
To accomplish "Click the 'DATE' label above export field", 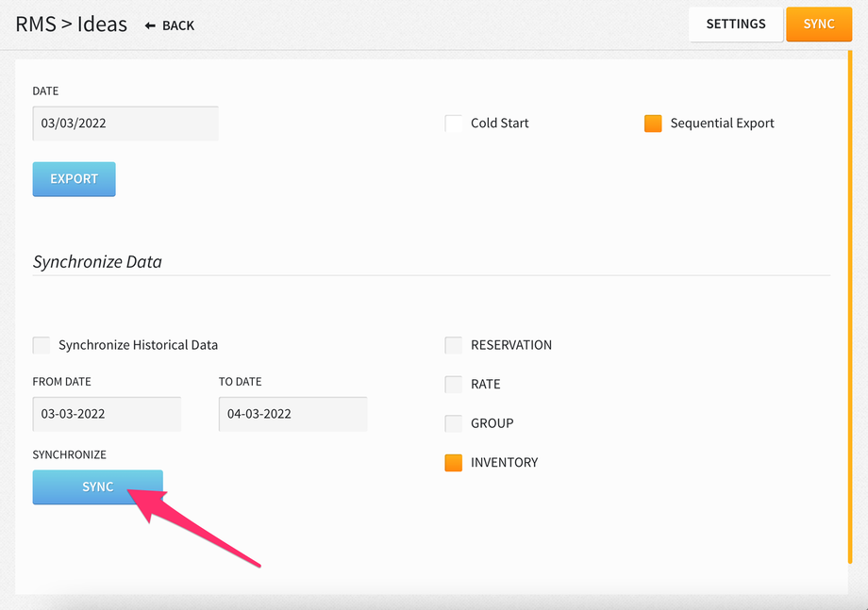I will [x=45, y=91].
